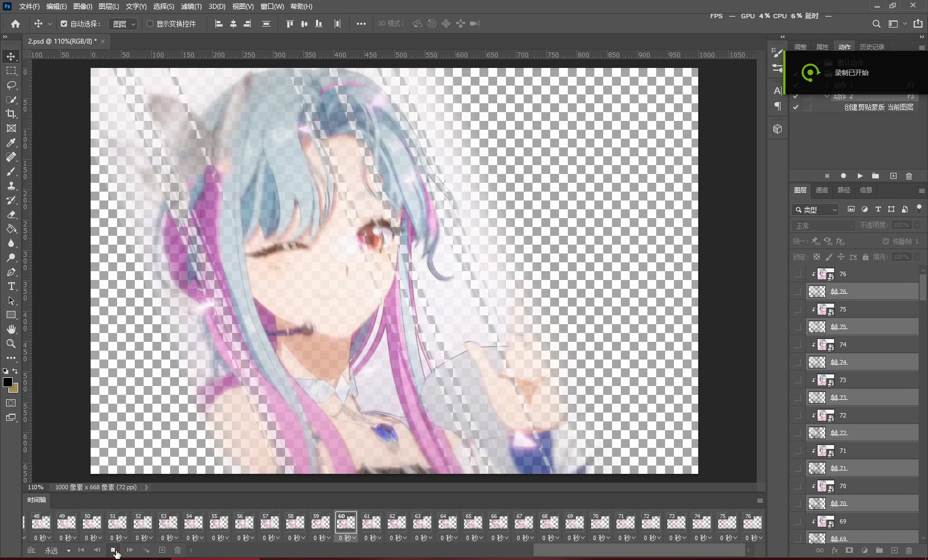Toggle visibility of layer 帧 72
The height and width of the screenshot is (560, 928).
[798, 433]
